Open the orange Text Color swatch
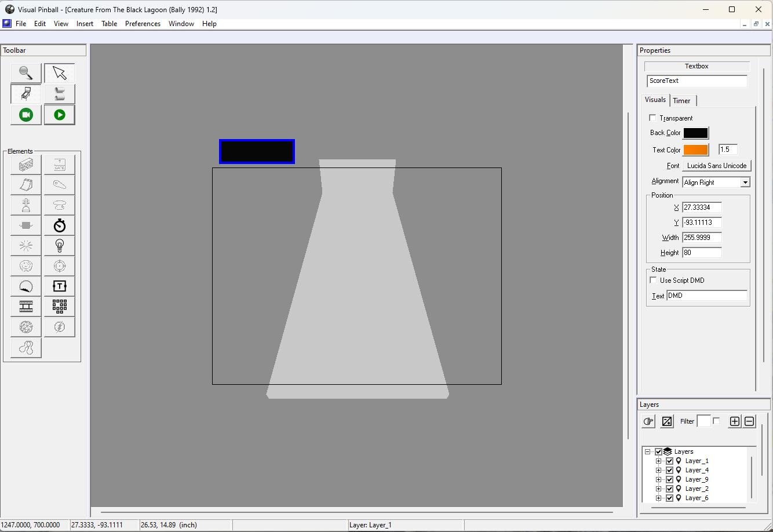Viewport: 773px width, 532px height. point(695,150)
